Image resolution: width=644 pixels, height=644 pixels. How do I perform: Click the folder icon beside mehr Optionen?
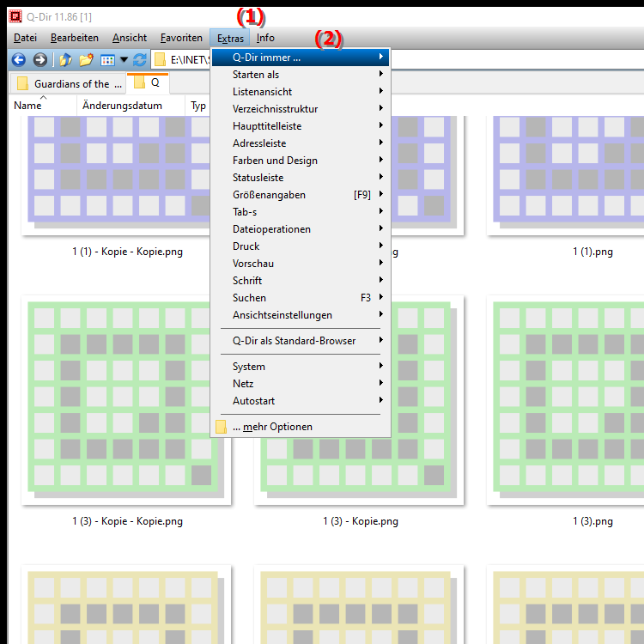[x=221, y=427]
